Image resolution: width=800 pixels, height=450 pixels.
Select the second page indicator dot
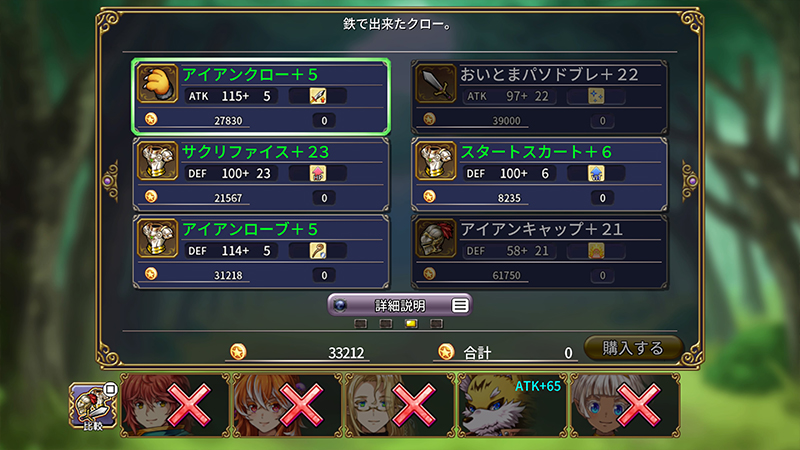tap(386, 324)
